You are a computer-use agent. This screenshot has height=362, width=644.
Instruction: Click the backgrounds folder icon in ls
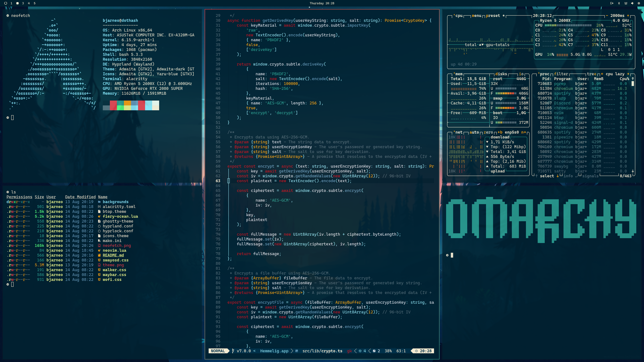99,202
